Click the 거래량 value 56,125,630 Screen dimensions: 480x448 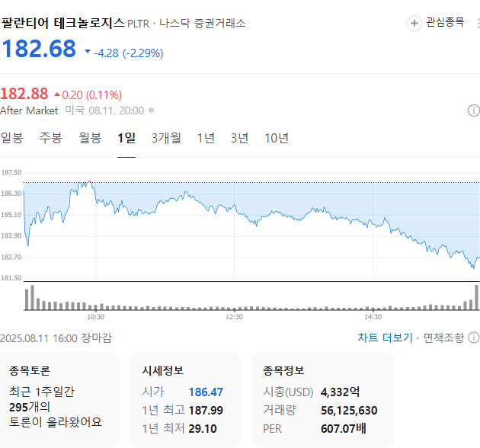349,411
